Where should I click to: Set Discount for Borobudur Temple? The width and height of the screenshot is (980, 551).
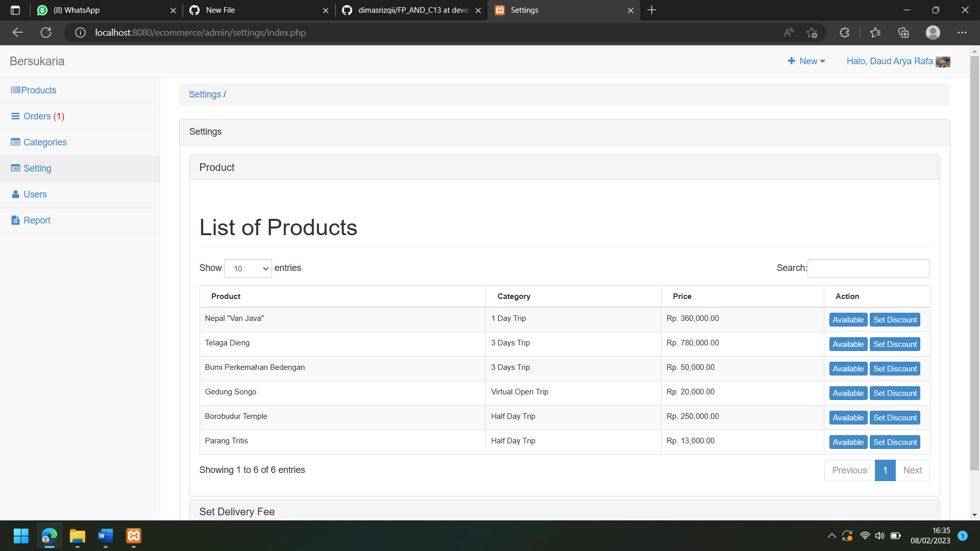[x=895, y=418]
